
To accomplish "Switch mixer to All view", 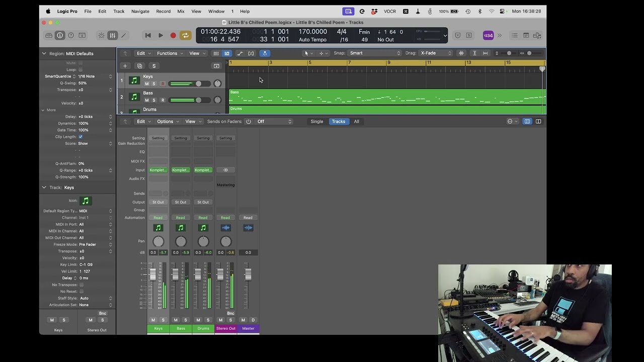I will pos(356,121).
